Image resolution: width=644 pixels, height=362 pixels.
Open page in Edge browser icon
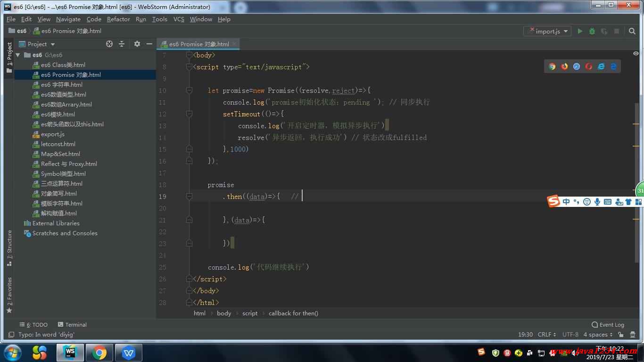[x=613, y=66]
